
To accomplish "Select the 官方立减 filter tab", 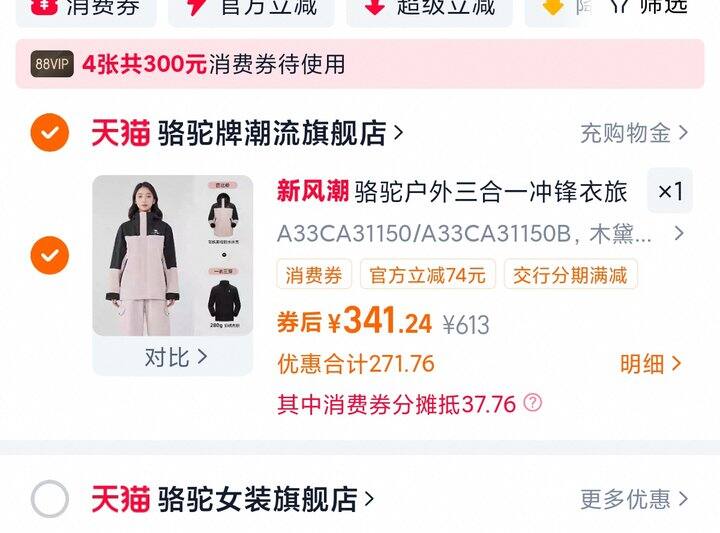I will tap(251, 10).
